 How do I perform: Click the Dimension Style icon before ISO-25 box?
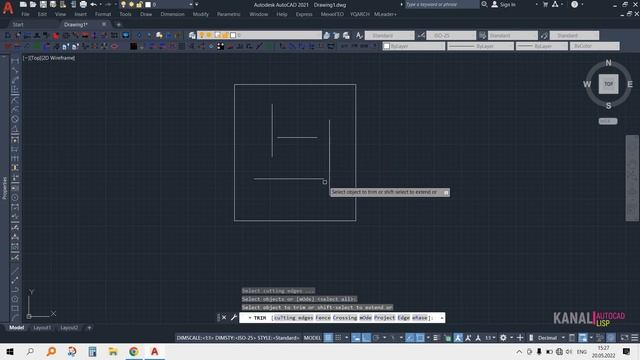421,36
